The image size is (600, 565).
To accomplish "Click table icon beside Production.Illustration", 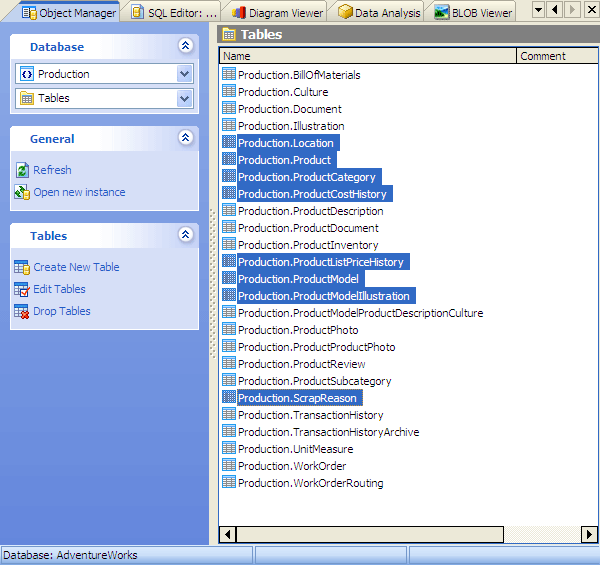I will 229,125.
